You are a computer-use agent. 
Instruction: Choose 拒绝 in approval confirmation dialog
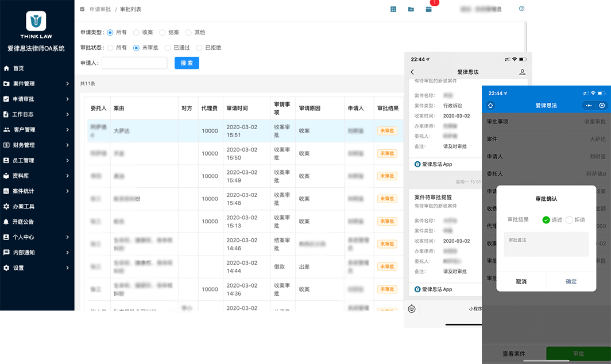point(569,220)
